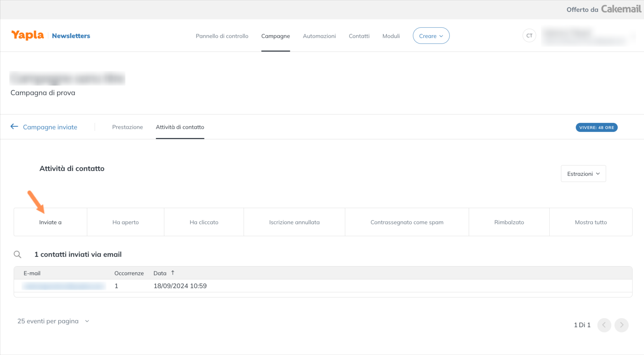Go to the next results page

(x=621, y=325)
